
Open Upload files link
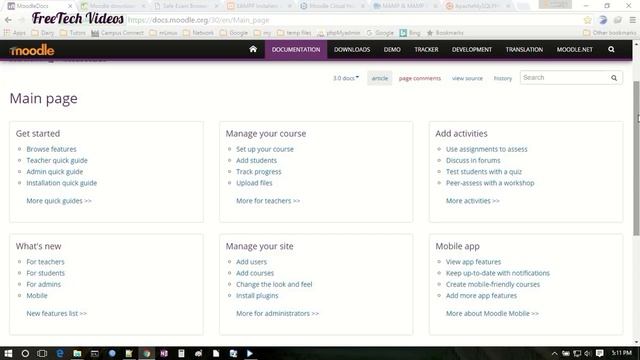pyautogui.click(x=254, y=183)
